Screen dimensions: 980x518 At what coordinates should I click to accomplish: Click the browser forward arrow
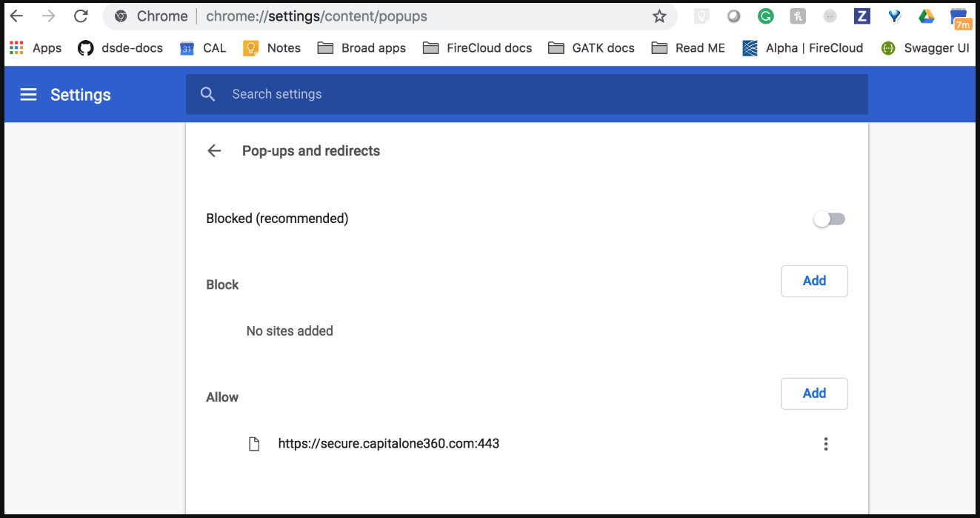point(49,16)
